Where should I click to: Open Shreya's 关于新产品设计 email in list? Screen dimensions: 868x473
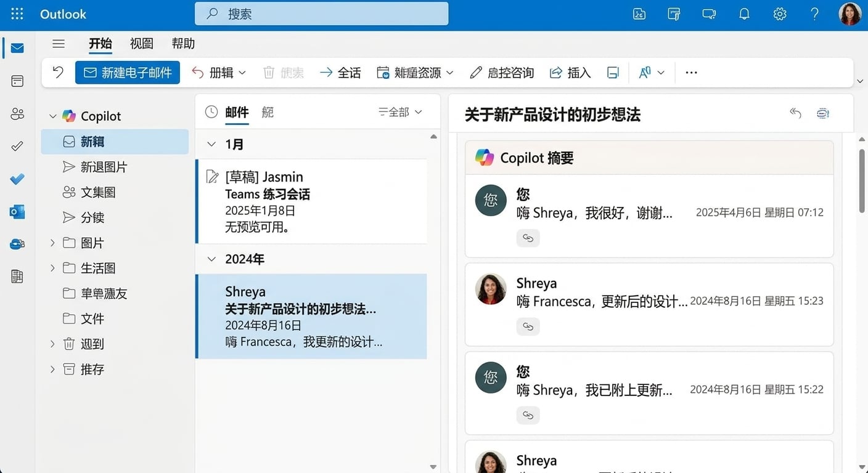pos(311,317)
